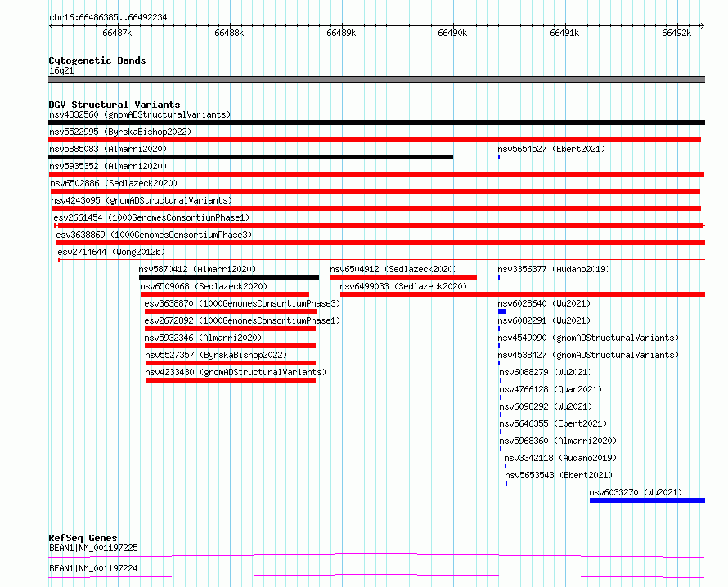Select nsv6509068 Sedlazeck2020 label
This screenshot has height=587, width=728.
tap(204, 286)
